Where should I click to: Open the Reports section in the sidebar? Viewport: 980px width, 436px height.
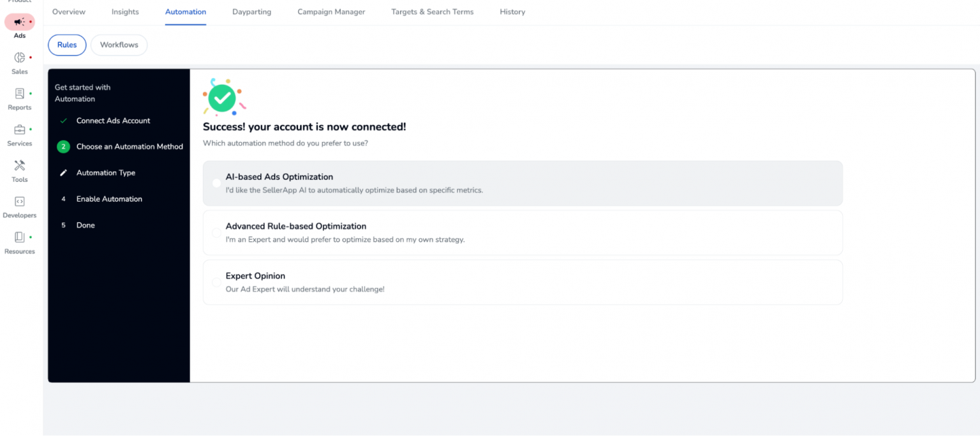tap(19, 97)
